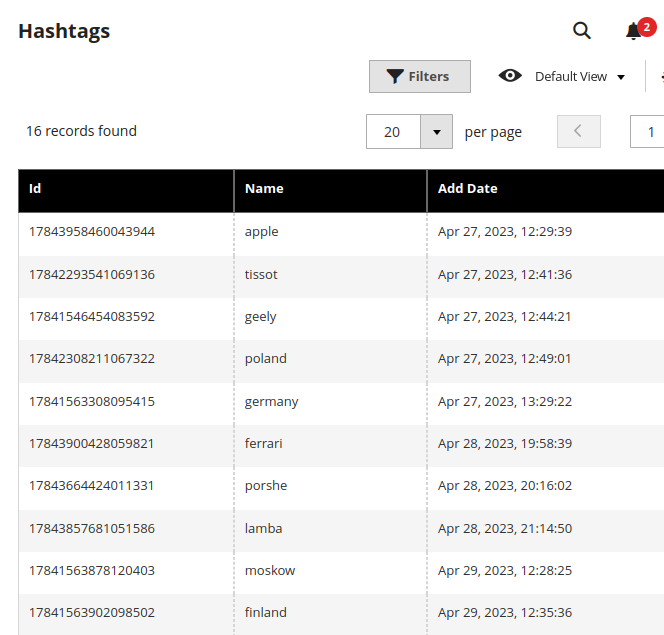This screenshot has width=664, height=635.
Task: Open notifications bell with 2 alerts
Action: pos(639,29)
